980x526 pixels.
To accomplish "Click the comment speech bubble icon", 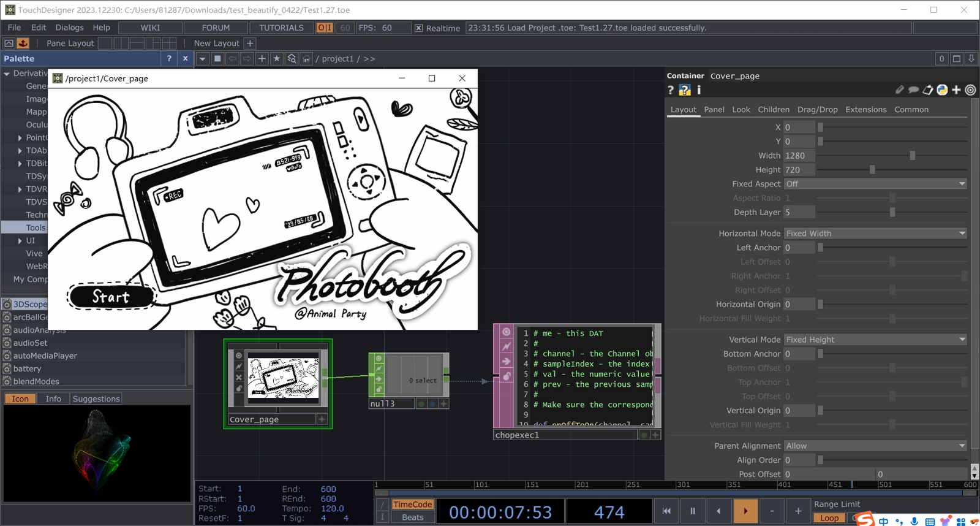I will click(x=913, y=90).
